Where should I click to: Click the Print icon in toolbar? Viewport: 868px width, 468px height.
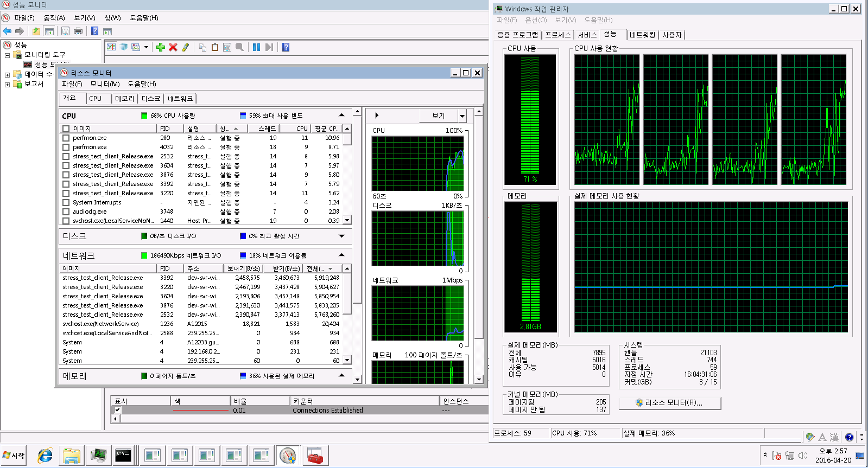click(x=78, y=31)
